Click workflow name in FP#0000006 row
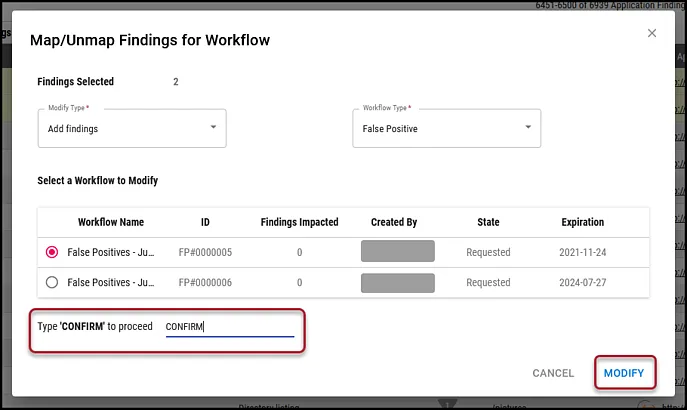The image size is (687, 410). coord(110,283)
